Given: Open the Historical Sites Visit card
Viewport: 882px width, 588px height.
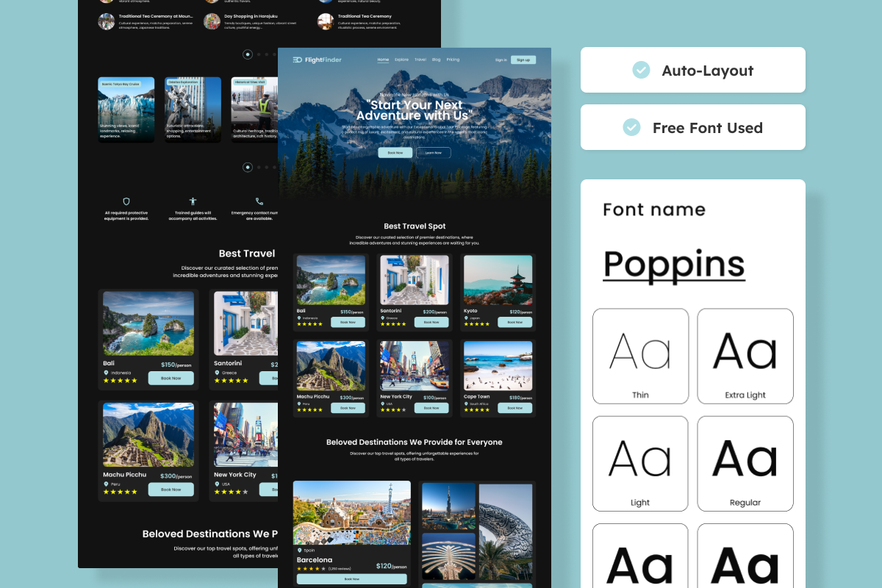Looking at the screenshot, I should tap(254, 110).
